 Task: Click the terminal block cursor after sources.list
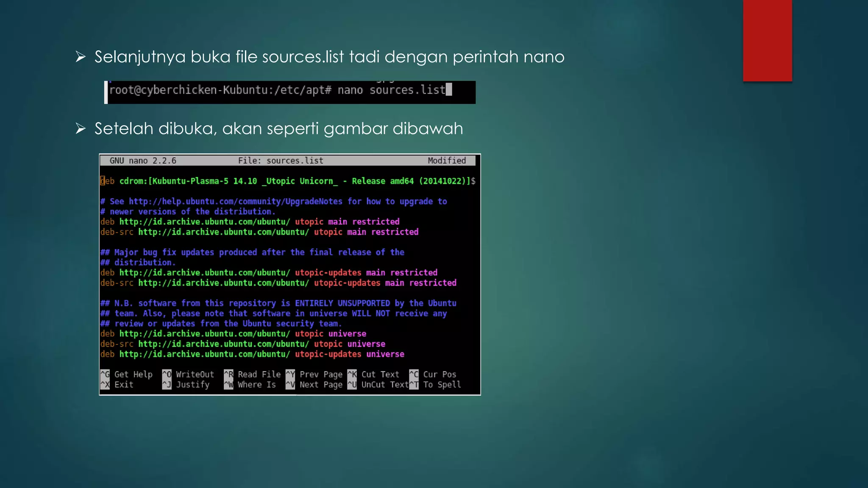[x=449, y=89]
